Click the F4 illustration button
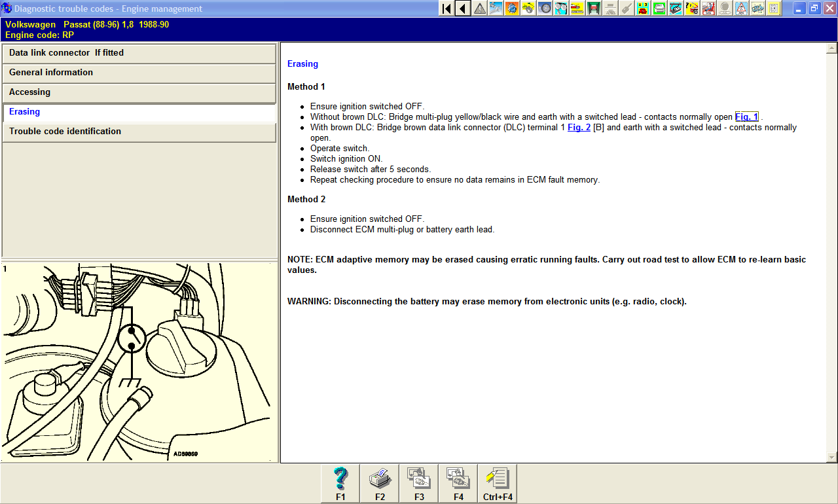Screen dimensions: 838x504 click(x=458, y=484)
